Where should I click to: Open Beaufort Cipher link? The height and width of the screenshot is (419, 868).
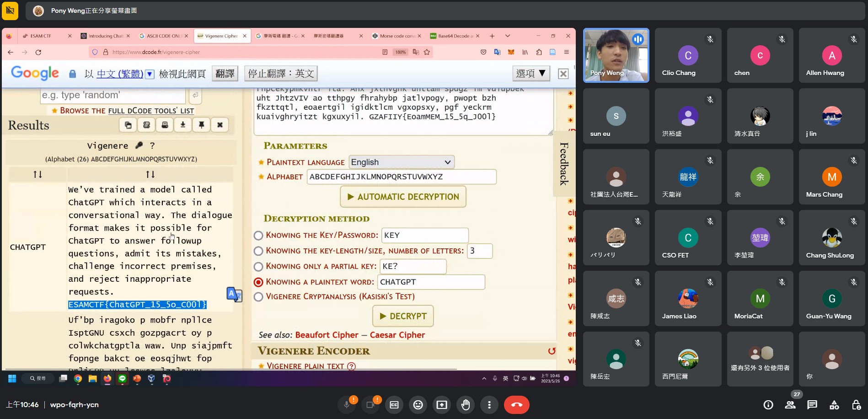coord(327,335)
